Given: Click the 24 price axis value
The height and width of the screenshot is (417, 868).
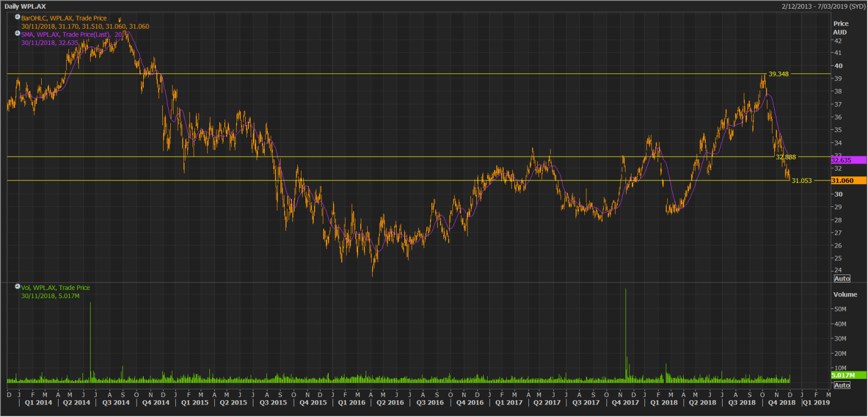Looking at the screenshot, I should point(838,270).
